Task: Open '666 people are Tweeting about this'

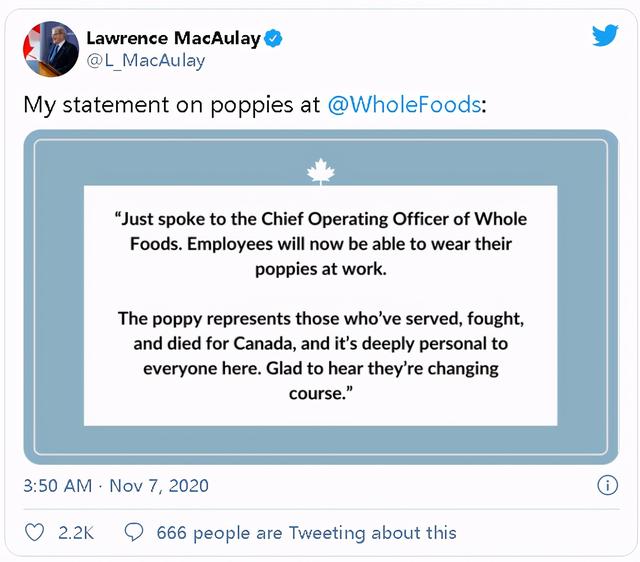Action: click(x=306, y=533)
